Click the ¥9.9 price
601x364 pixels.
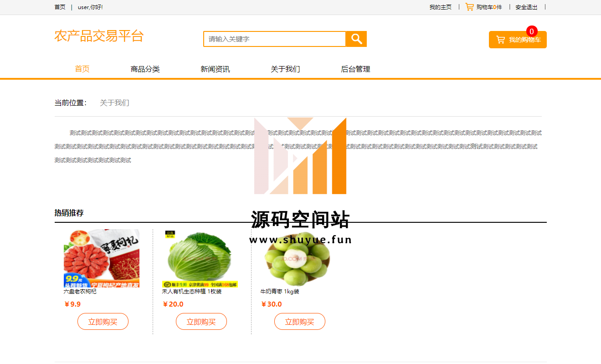click(x=72, y=304)
